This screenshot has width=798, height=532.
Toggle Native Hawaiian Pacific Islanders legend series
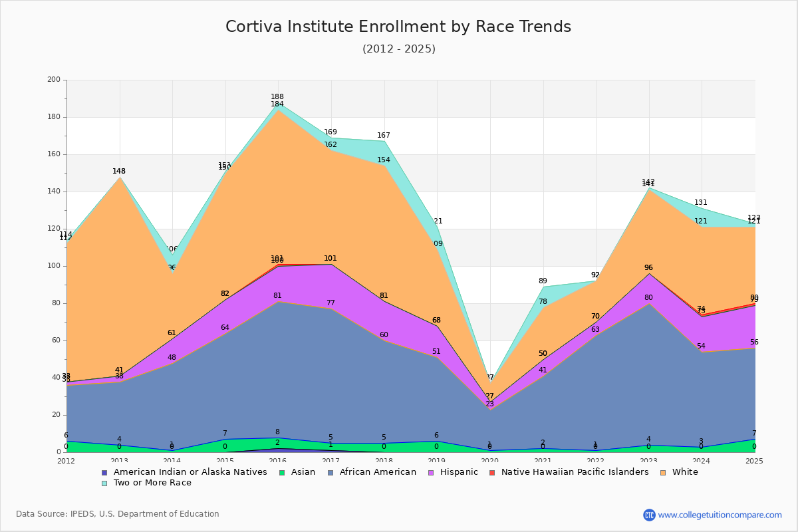(569, 472)
